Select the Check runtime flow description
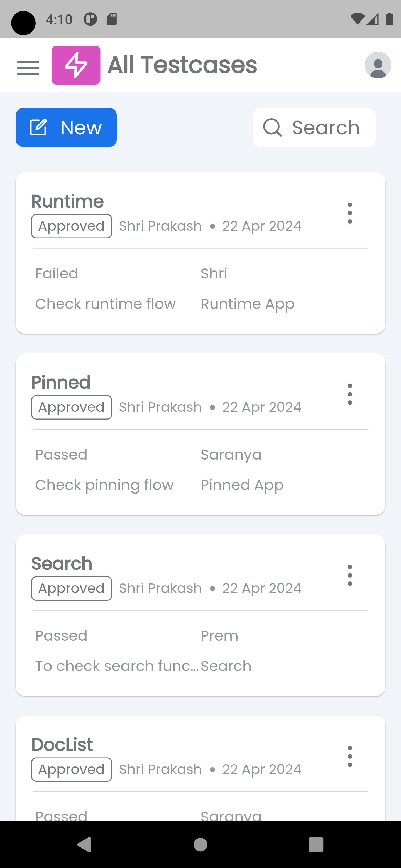 pyautogui.click(x=106, y=304)
